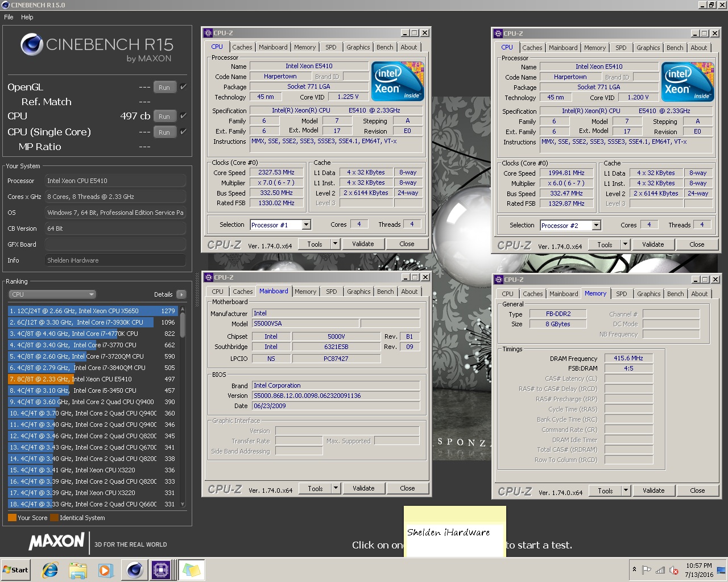The image size is (728, 582).
Task: Click the Shelden iHardware sticky note
Action: [x=454, y=532]
